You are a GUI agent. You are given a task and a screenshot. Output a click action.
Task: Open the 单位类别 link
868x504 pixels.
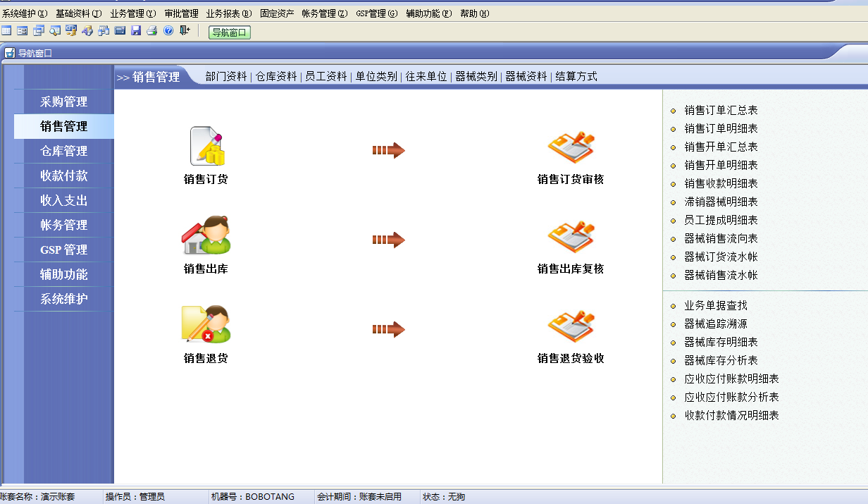tap(376, 77)
